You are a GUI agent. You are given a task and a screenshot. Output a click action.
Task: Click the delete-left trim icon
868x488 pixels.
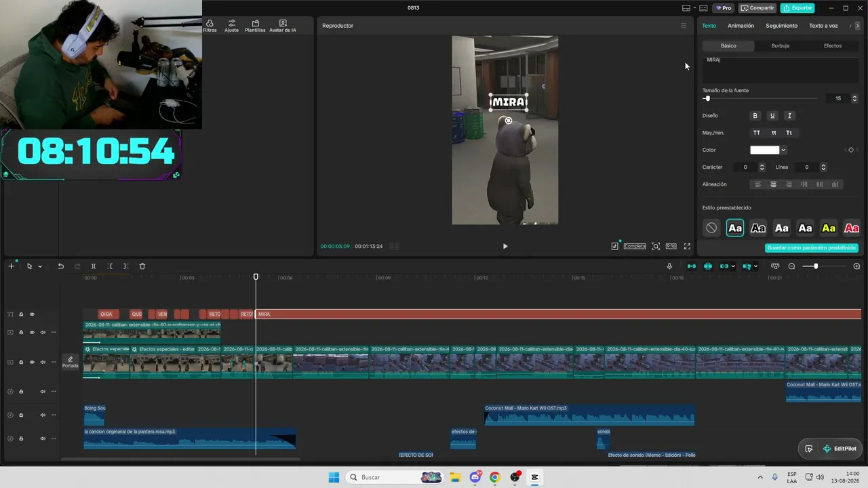tap(110, 266)
